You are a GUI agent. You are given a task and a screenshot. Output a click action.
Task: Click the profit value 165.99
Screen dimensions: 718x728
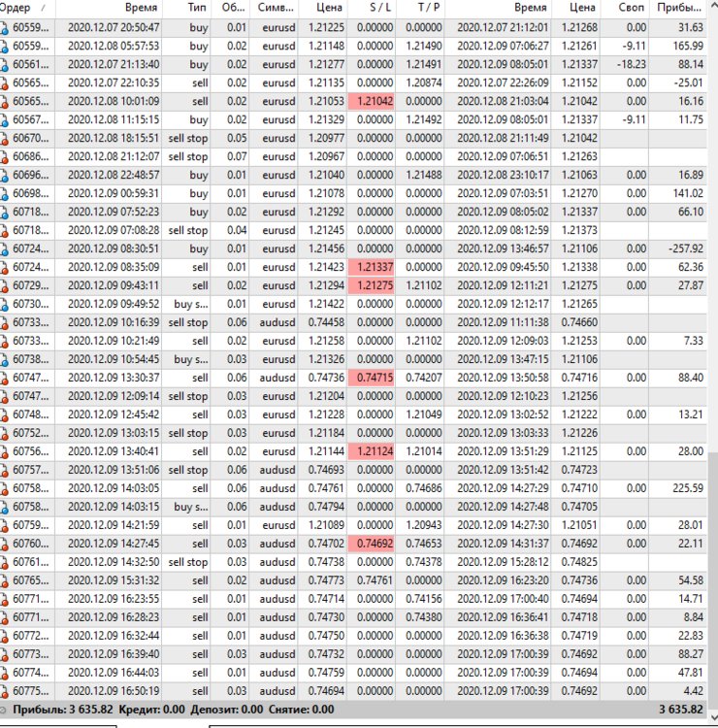(x=688, y=46)
